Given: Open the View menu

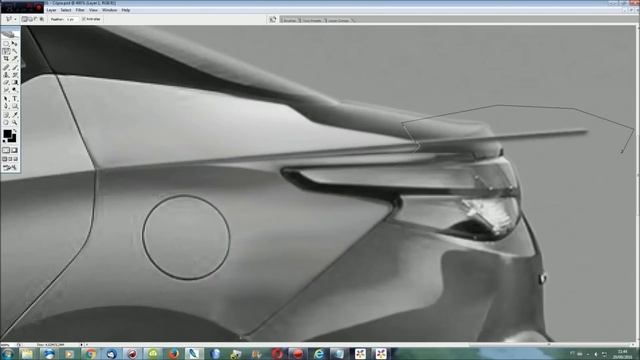Looking at the screenshot, I should click(x=93, y=10).
